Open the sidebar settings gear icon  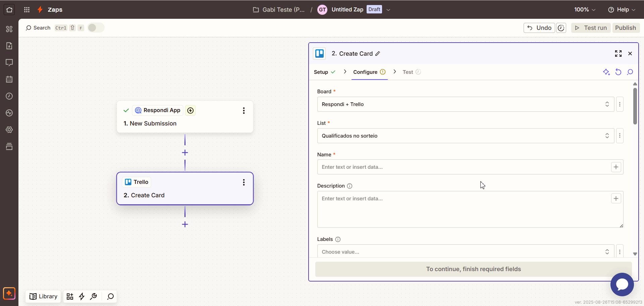click(x=9, y=130)
